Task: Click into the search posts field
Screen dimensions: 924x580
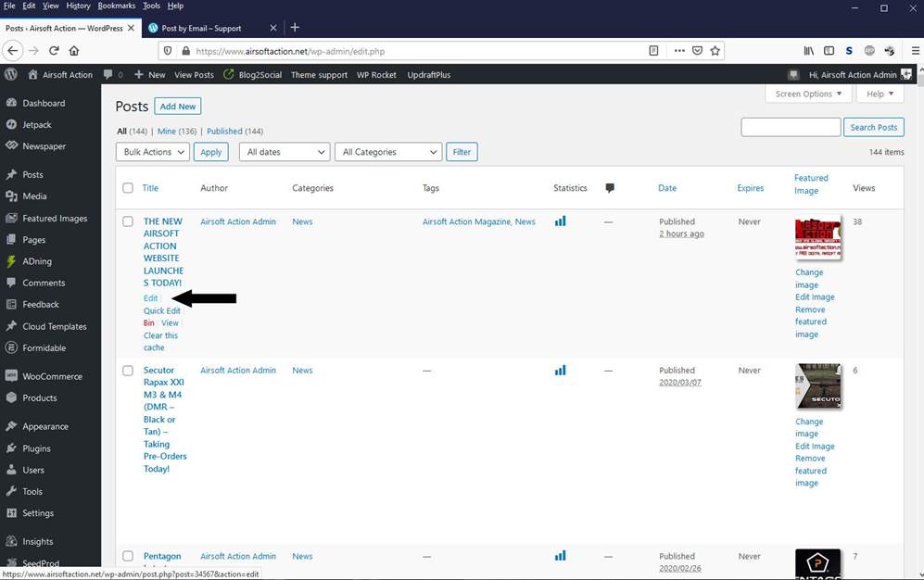Action: tap(791, 127)
